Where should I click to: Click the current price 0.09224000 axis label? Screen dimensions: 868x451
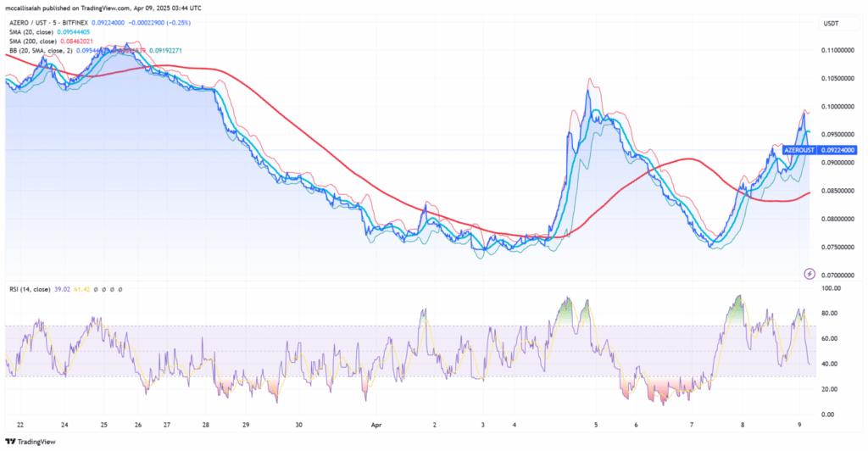click(x=837, y=149)
